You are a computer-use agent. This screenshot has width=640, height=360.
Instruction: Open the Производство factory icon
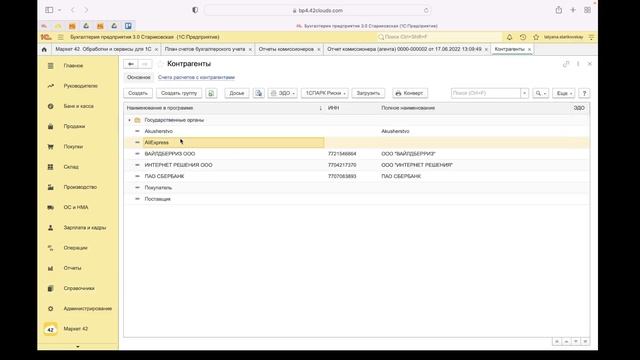coord(51,187)
